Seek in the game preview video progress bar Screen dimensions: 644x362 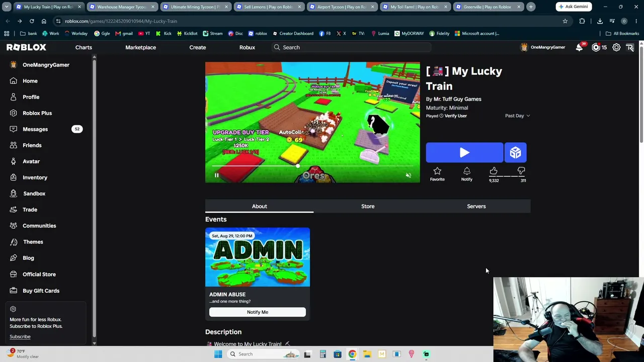312,166
